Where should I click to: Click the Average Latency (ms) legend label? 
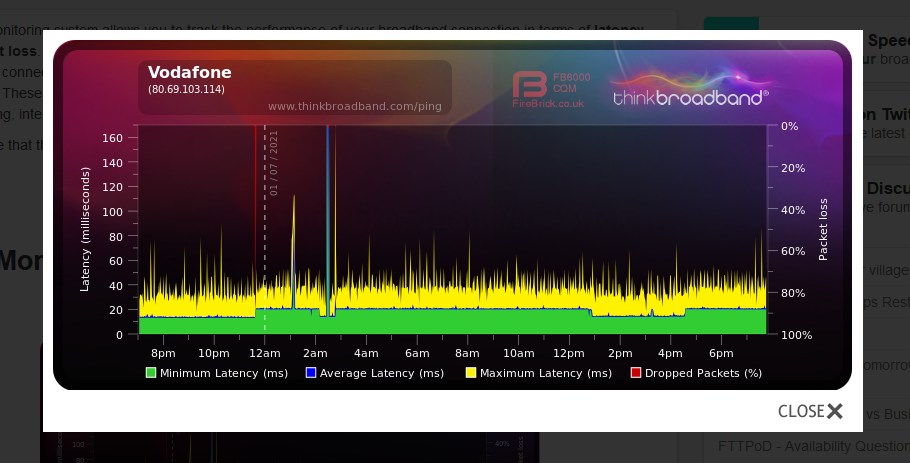click(x=382, y=373)
